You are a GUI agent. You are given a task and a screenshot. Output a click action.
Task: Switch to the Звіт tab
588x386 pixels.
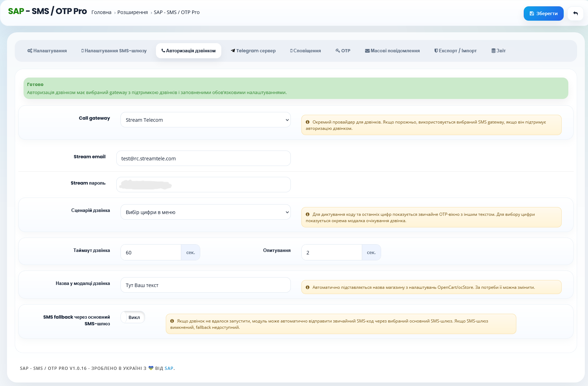498,51
